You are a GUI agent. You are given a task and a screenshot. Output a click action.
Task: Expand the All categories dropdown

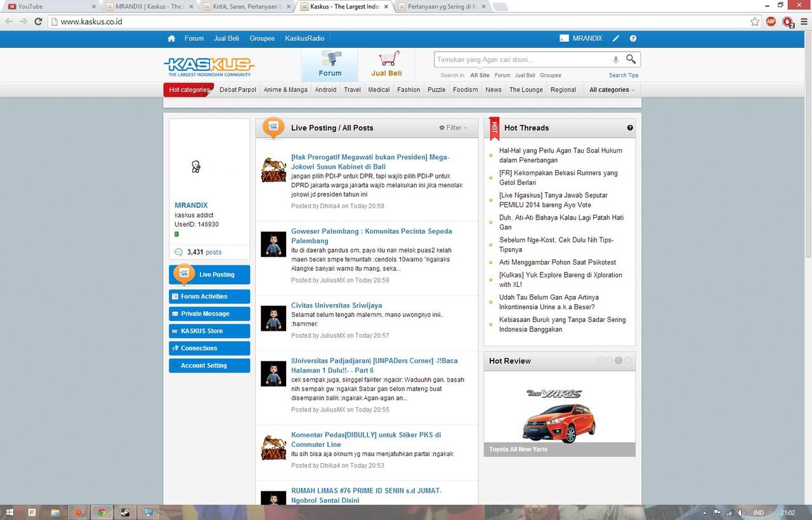pos(612,90)
